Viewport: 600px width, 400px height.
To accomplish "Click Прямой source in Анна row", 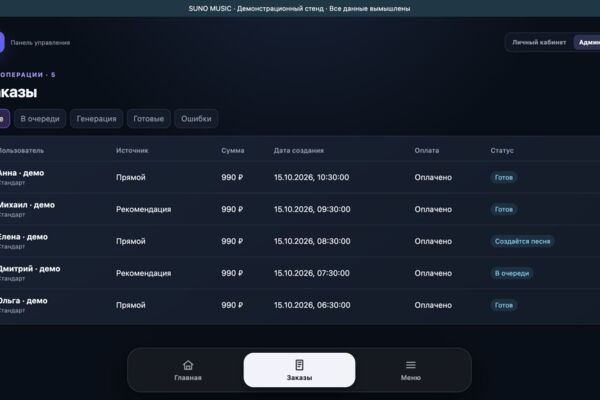I will click(130, 178).
